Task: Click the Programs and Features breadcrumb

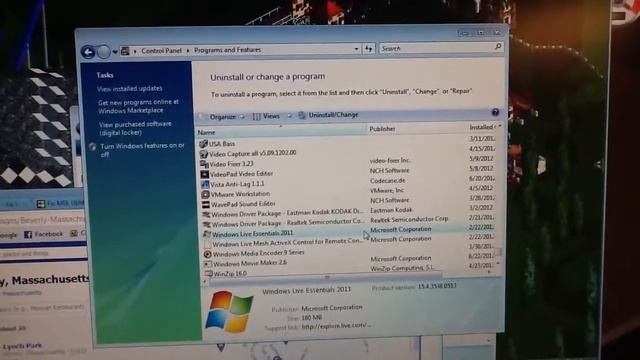Action: pyautogui.click(x=227, y=50)
